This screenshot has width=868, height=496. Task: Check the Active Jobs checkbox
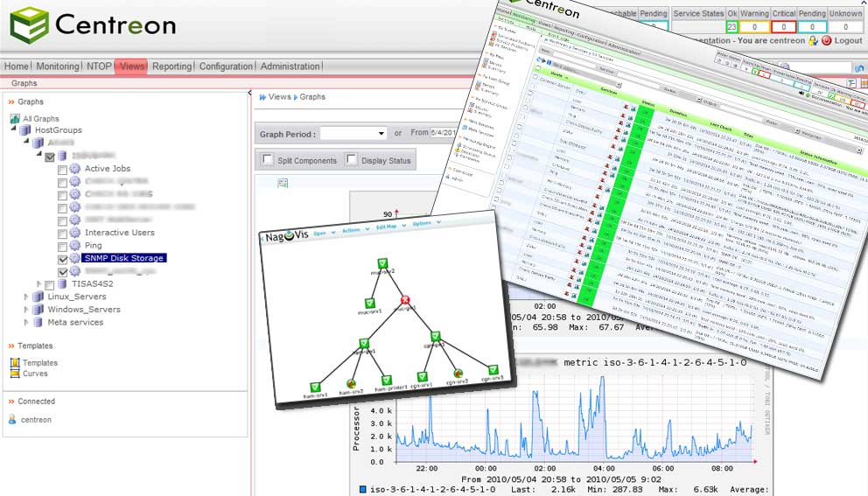(x=62, y=170)
